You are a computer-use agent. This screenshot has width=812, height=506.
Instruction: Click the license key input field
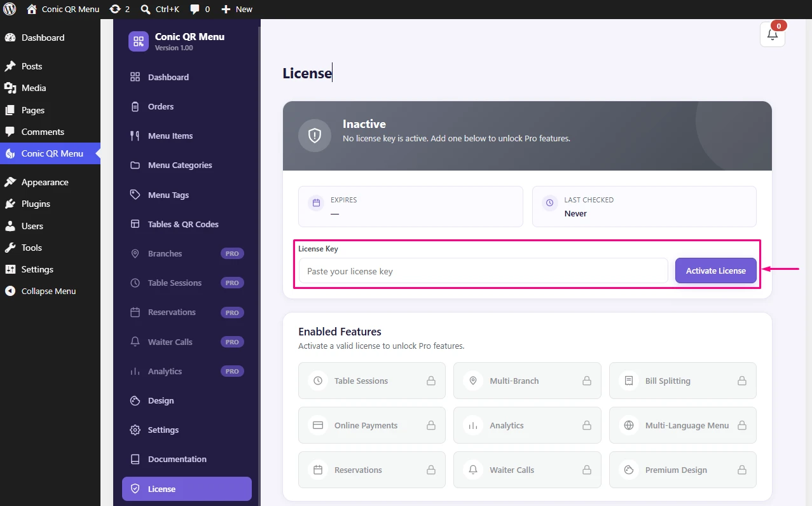pos(483,271)
